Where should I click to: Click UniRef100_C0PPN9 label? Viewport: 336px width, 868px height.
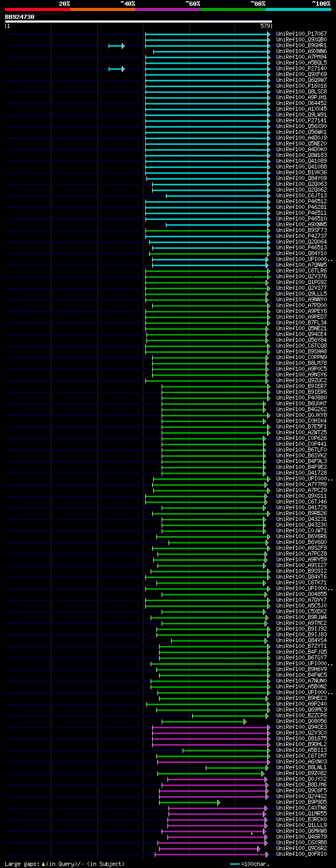pos(301,358)
